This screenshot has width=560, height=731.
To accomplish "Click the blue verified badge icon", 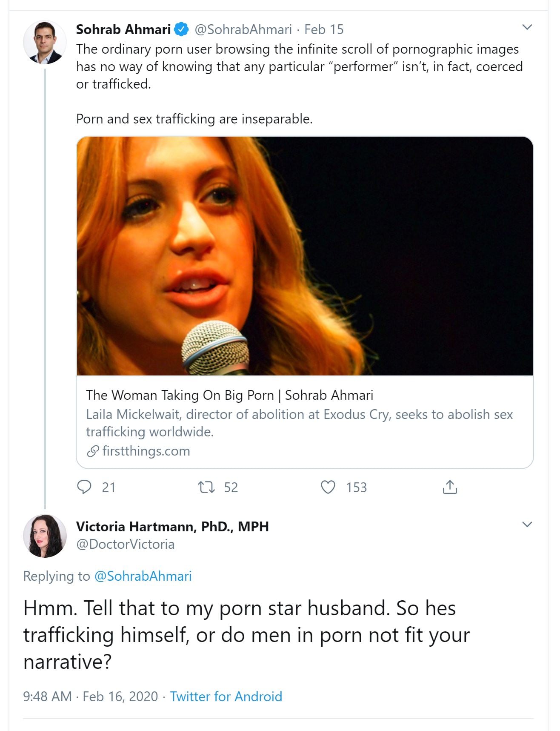I will point(182,29).
